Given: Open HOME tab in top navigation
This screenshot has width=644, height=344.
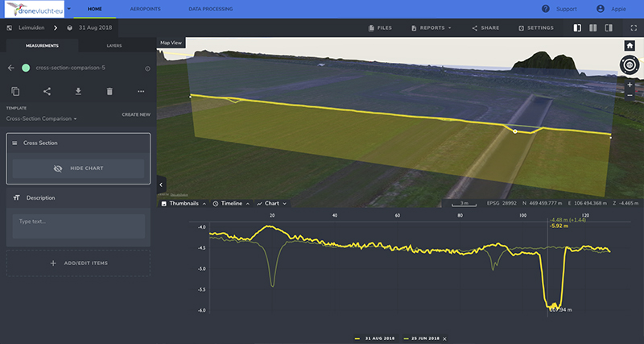Looking at the screenshot, I should tap(94, 9).
